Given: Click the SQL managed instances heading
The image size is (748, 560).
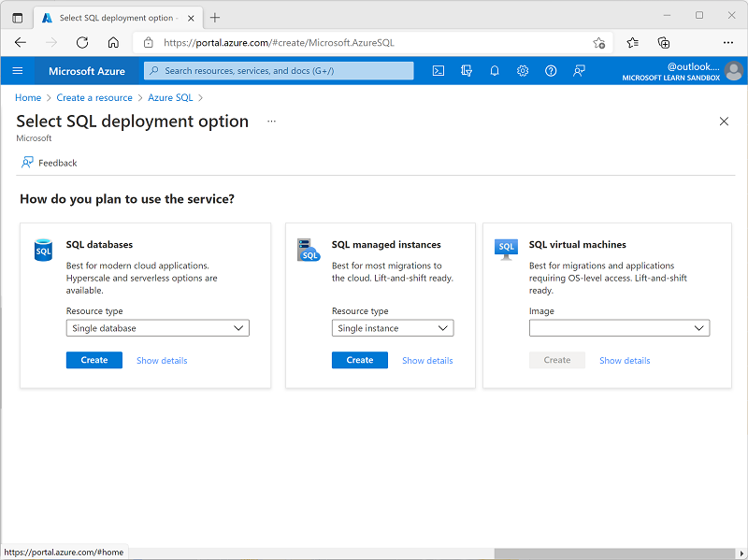Looking at the screenshot, I should pyautogui.click(x=386, y=245).
